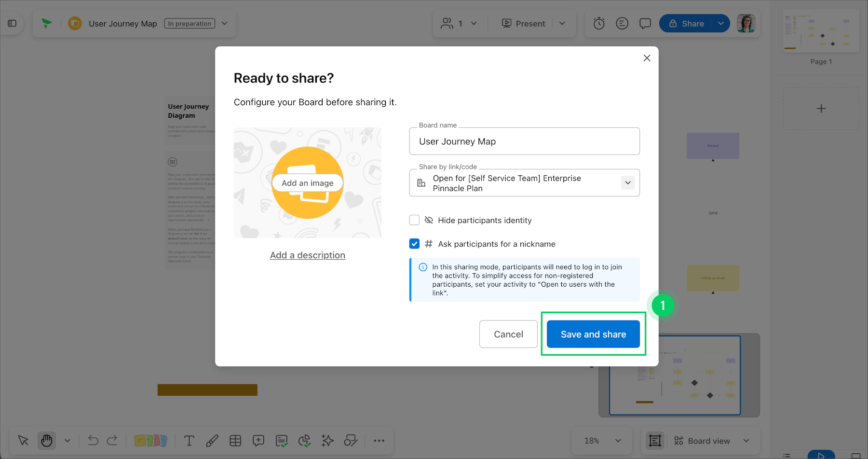Open the timer tool in the top bar
This screenshot has width=868, height=459.
tap(599, 23)
